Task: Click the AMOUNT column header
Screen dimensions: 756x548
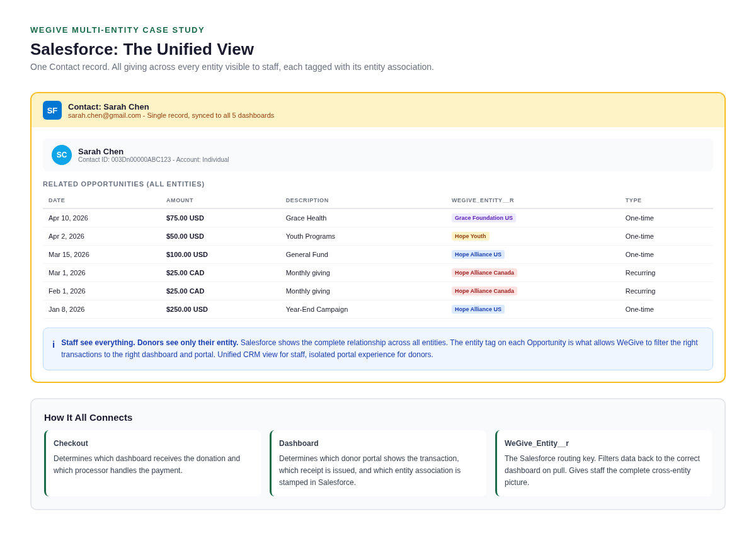Action: click(180, 200)
